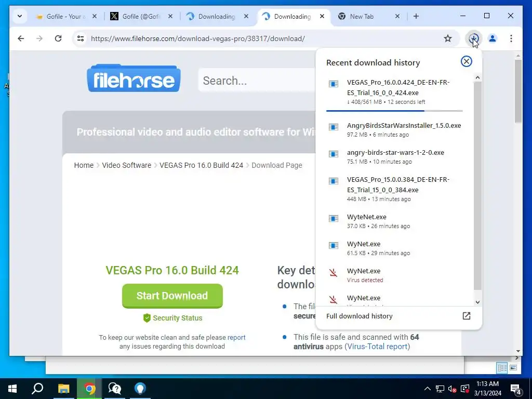Open full download history external-link icon
Screen dimensions: 532x399
(466, 316)
